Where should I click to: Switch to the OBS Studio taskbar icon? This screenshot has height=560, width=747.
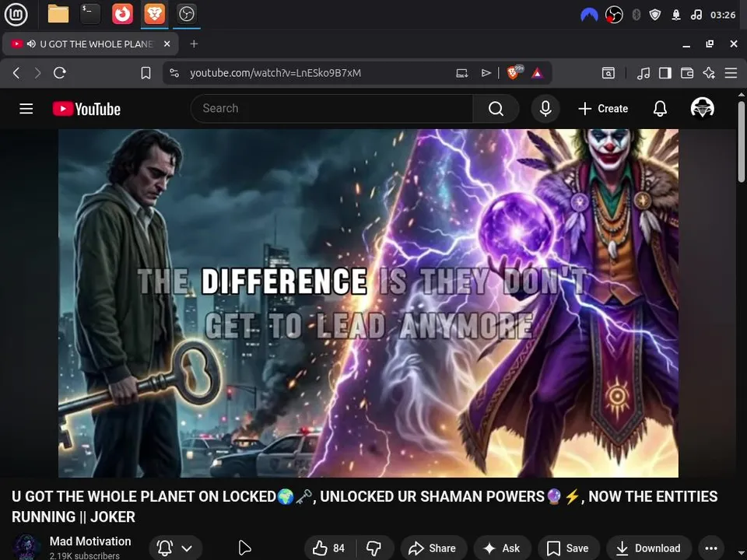(186, 14)
